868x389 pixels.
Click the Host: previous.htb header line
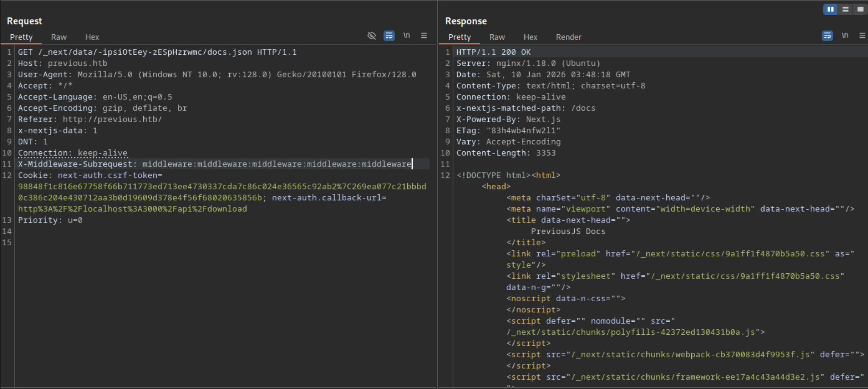pos(63,64)
